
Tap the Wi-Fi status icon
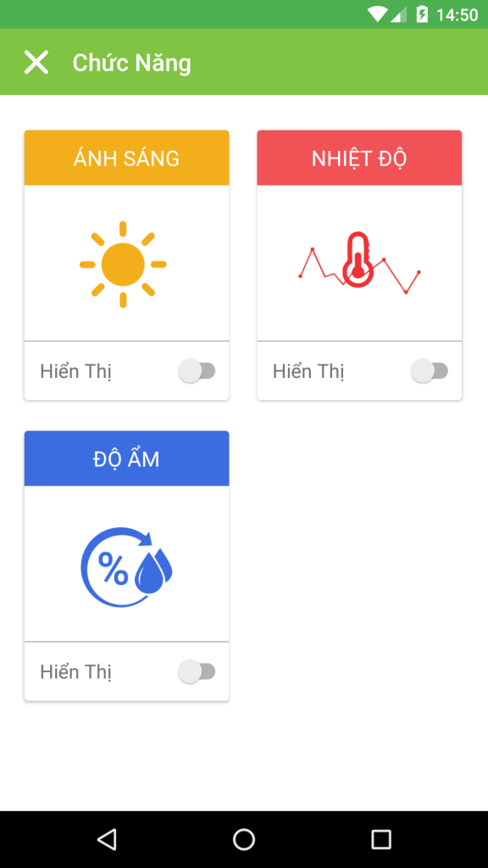click(x=377, y=14)
